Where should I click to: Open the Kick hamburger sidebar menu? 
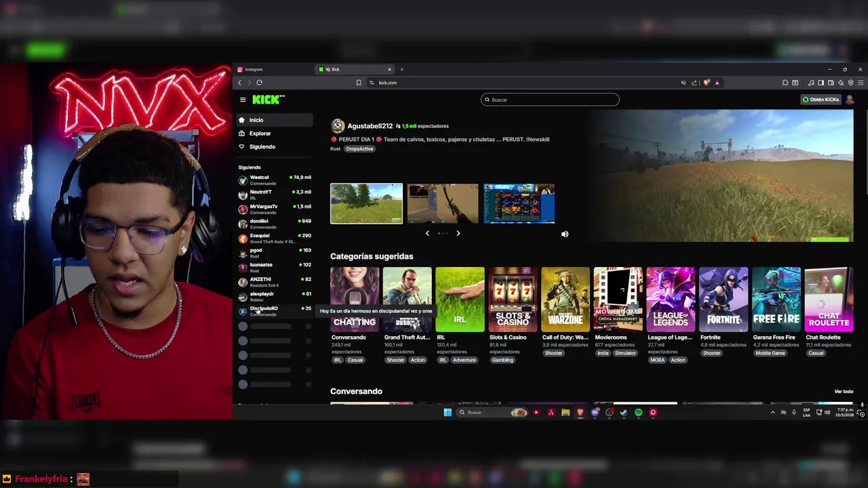click(x=243, y=100)
